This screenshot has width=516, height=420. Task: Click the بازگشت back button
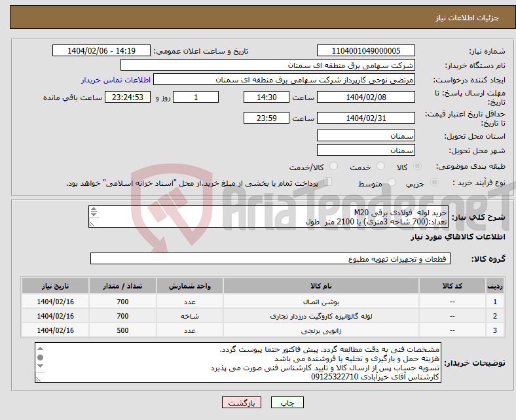click(x=242, y=402)
